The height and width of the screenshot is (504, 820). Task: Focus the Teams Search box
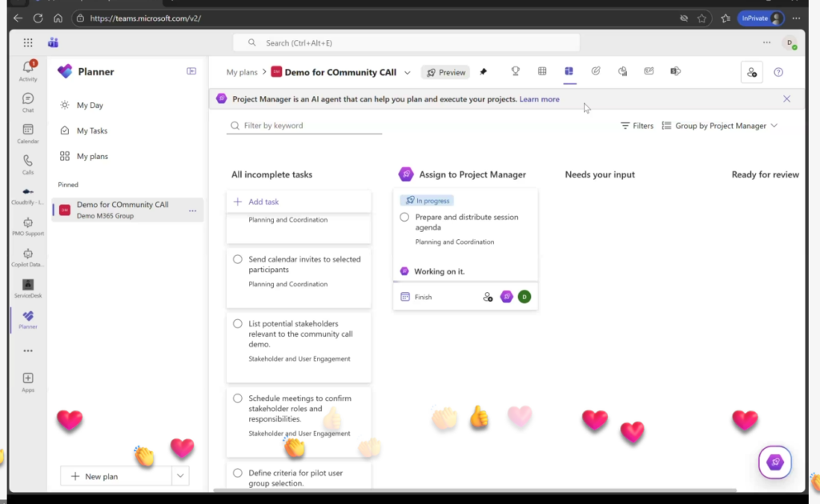406,43
